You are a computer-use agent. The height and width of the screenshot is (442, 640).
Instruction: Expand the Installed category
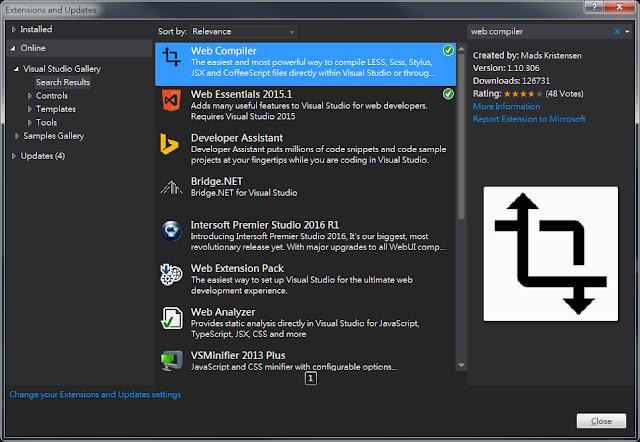click(13, 29)
